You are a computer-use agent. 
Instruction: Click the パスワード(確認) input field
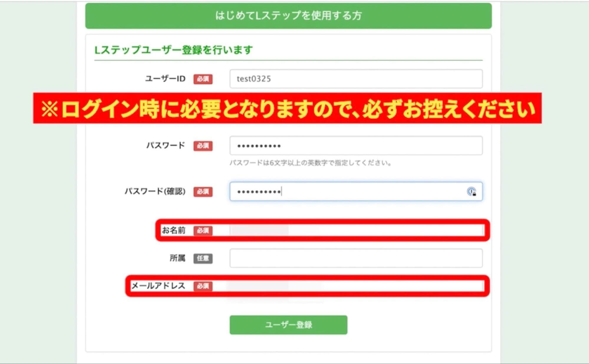tap(356, 191)
